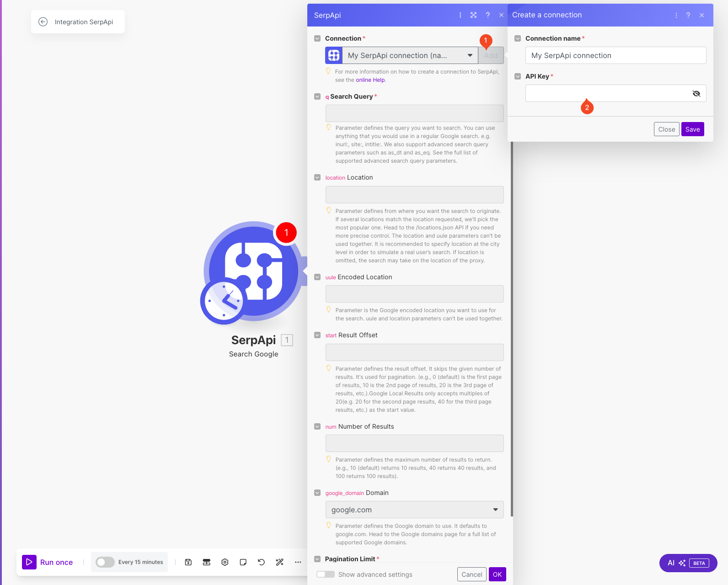The height and width of the screenshot is (585, 728).
Task: Click into the Search Query input
Action: point(414,113)
